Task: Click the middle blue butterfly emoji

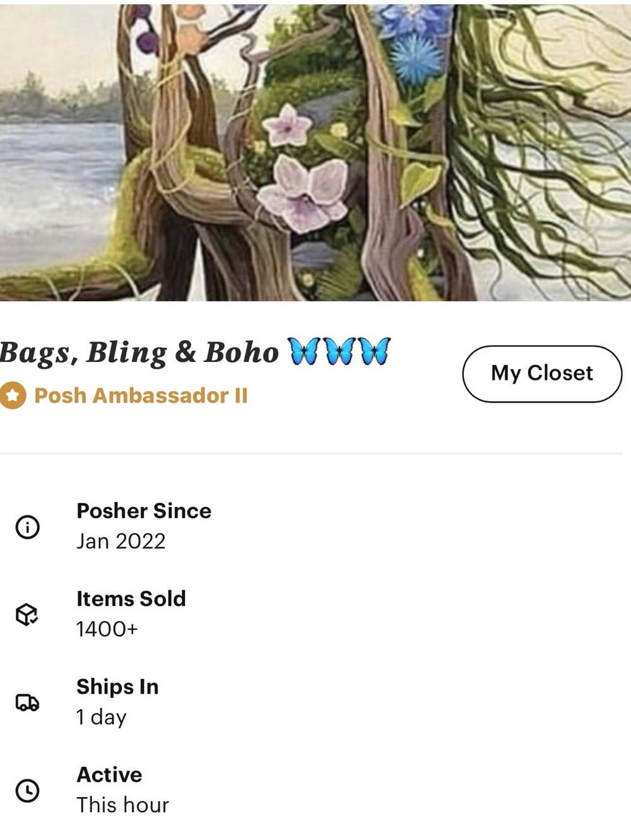Action: point(340,351)
